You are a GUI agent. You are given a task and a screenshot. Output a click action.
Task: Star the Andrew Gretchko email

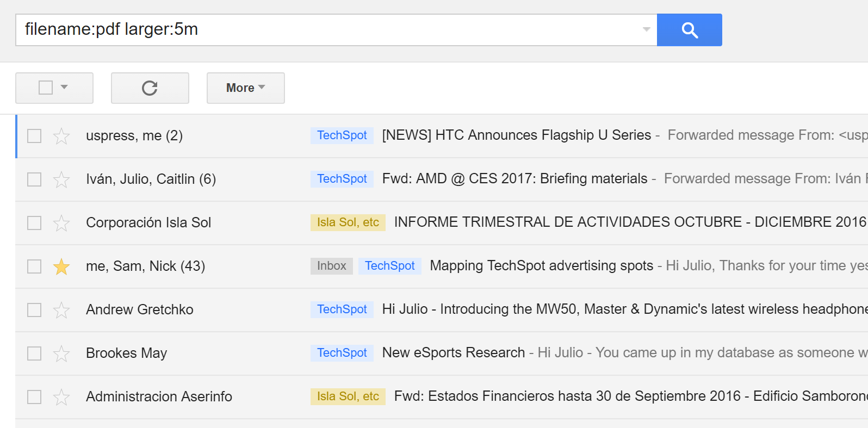(x=61, y=310)
